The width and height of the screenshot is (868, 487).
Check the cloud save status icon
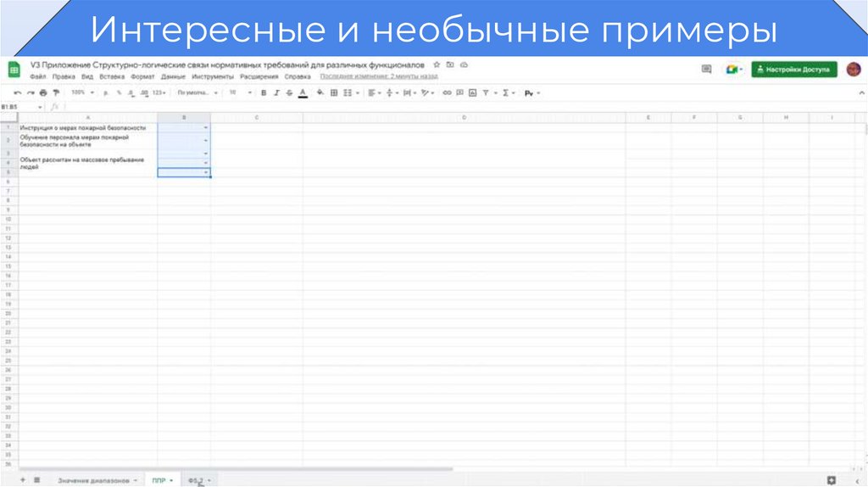(464, 64)
